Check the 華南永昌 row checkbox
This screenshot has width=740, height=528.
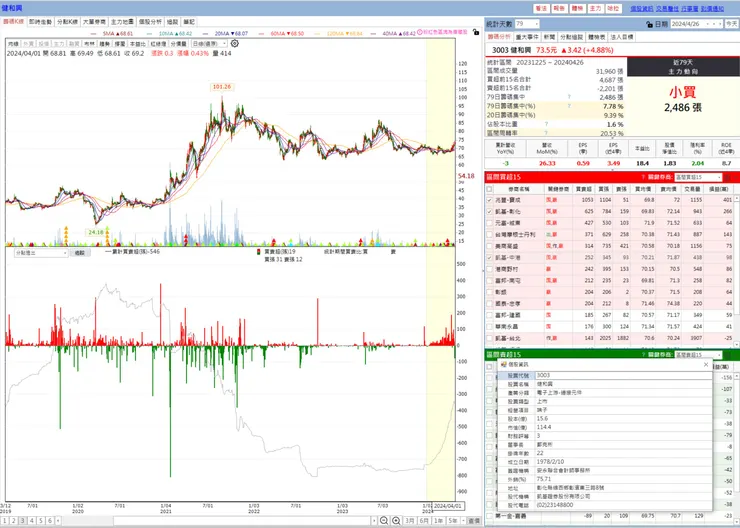coord(489,327)
